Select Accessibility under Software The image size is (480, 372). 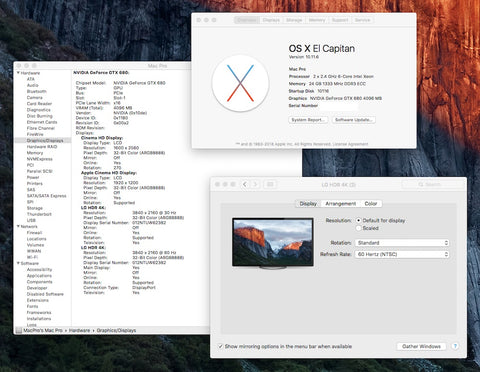(39, 269)
